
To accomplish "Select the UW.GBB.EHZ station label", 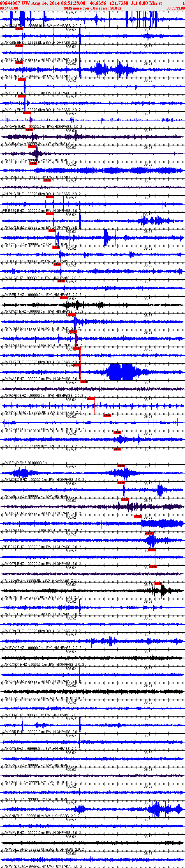I will point(13,732).
